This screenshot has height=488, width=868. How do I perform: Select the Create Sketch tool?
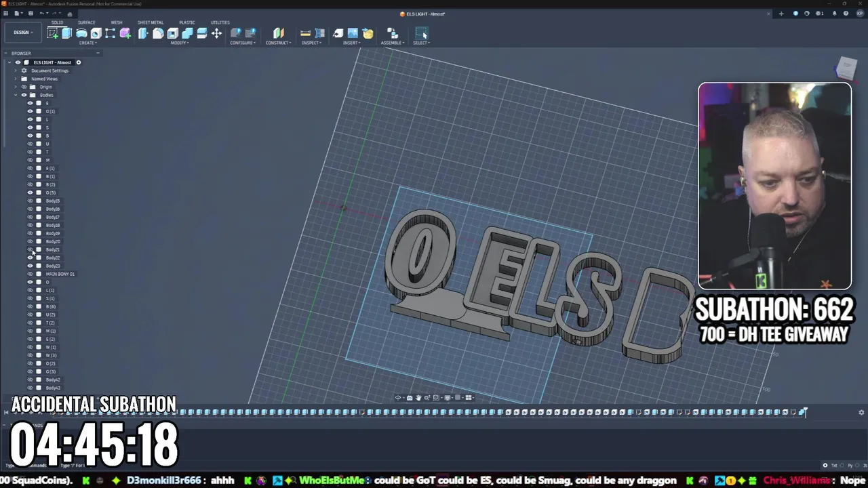pyautogui.click(x=52, y=33)
